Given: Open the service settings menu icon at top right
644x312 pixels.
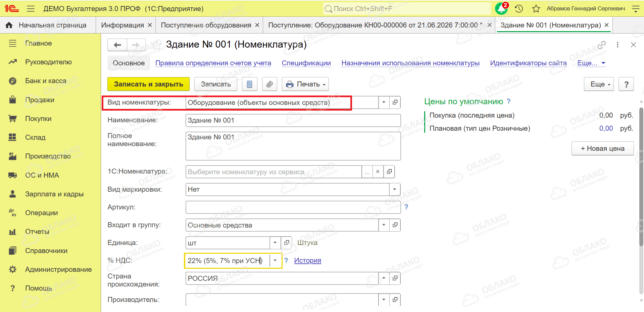Looking at the screenshot, I should point(636,9).
